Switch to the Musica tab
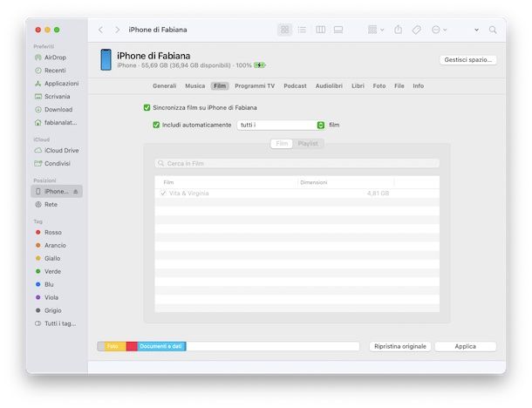 click(x=195, y=85)
